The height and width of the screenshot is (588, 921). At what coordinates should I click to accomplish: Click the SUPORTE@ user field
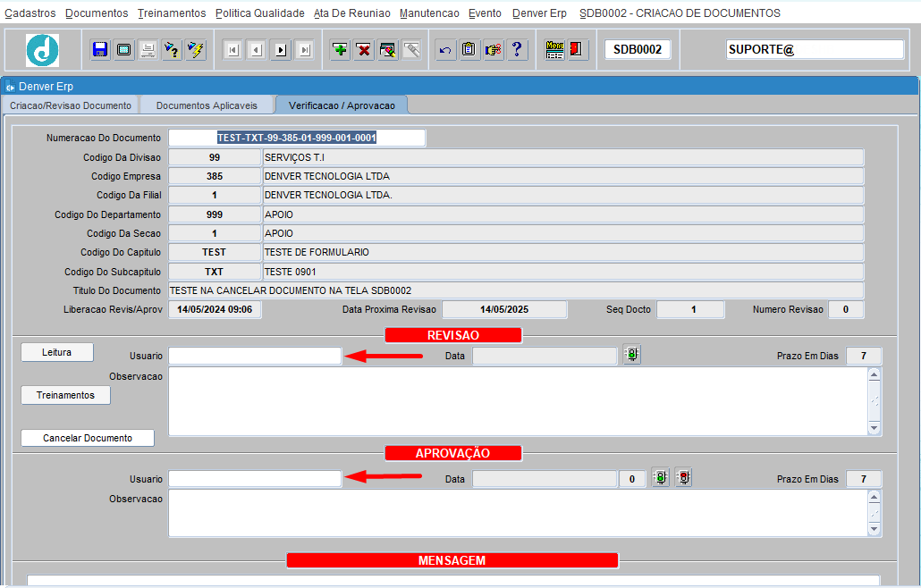click(x=815, y=50)
